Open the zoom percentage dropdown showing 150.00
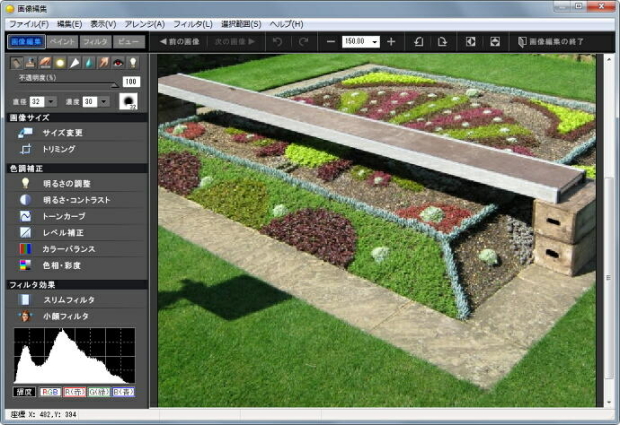The height and width of the screenshot is (425, 620). point(375,42)
